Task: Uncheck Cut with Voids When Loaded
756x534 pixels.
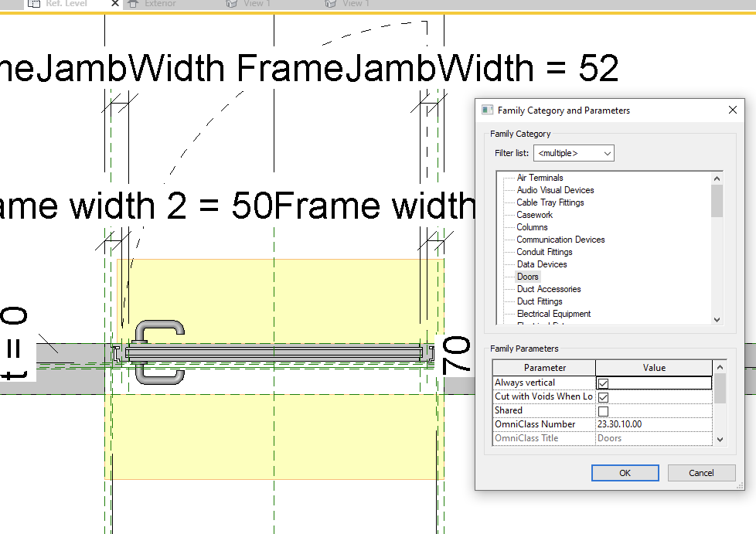Action: coord(603,396)
